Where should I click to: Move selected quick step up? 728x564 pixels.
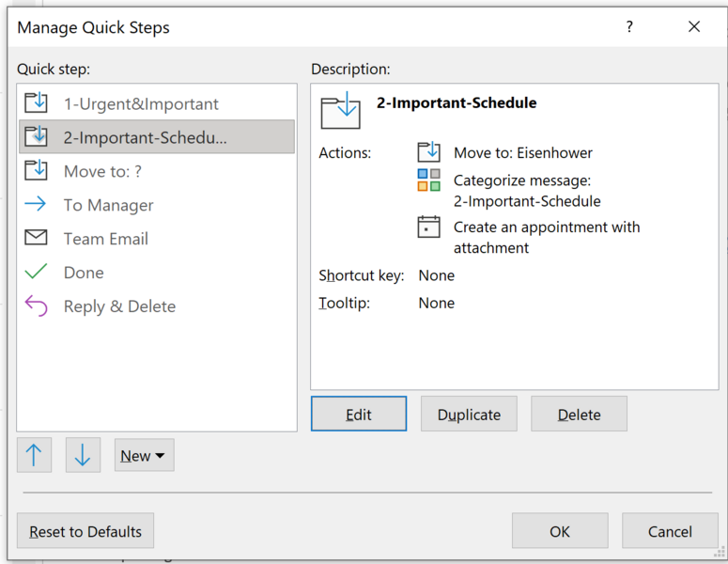point(34,456)
